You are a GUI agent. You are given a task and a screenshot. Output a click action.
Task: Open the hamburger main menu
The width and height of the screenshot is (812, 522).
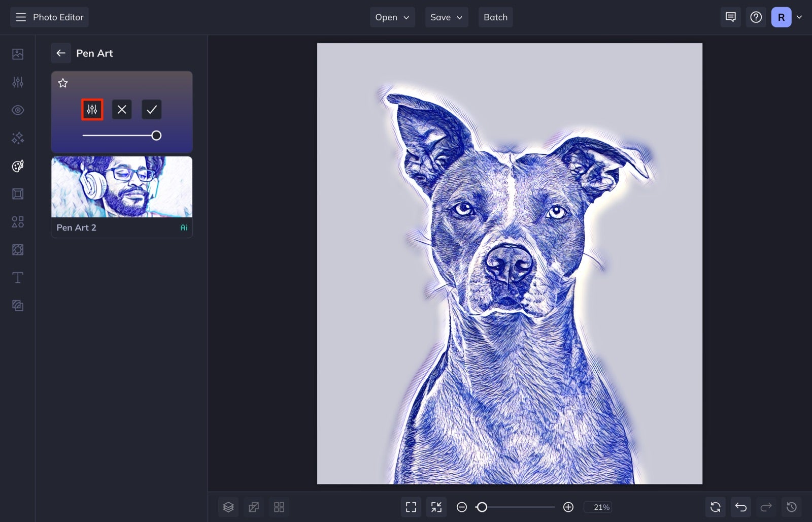(x=20, y=17)
